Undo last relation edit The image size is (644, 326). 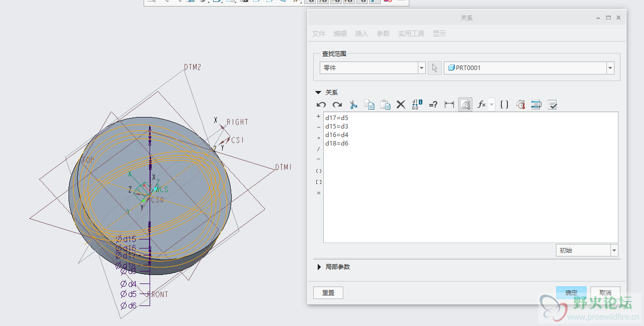321,104
